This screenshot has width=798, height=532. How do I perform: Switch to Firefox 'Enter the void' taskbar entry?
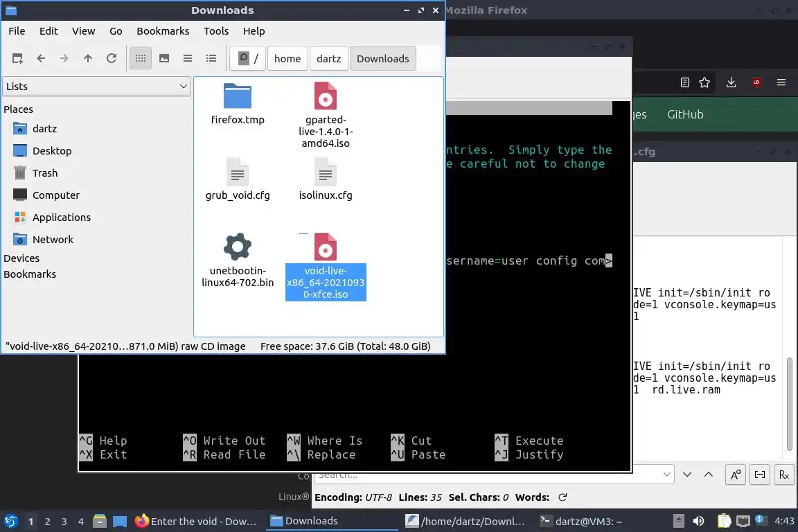point(197,522)
